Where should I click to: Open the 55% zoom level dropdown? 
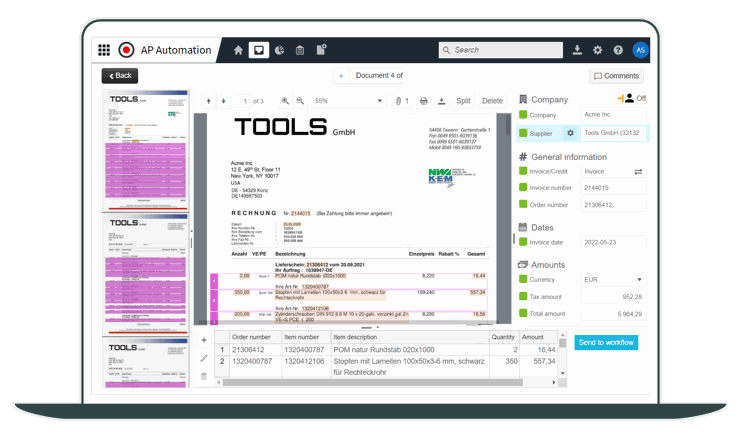click(347, 101)
